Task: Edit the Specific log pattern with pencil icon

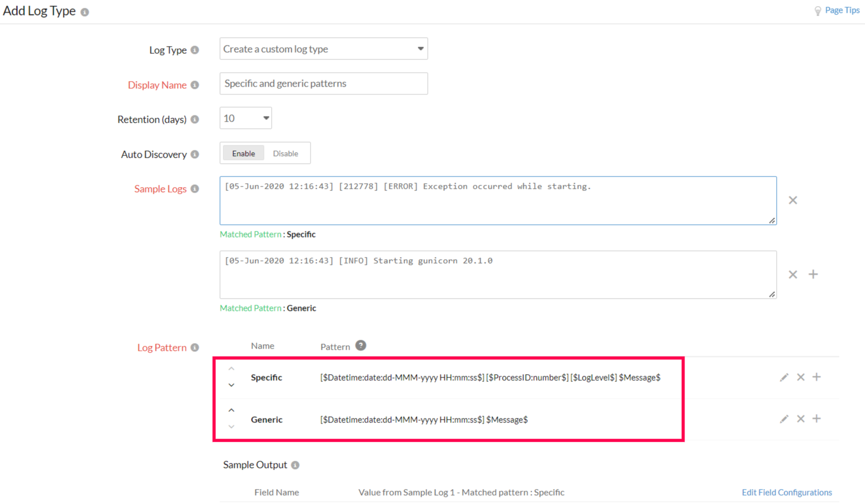Action: (784, 377)
